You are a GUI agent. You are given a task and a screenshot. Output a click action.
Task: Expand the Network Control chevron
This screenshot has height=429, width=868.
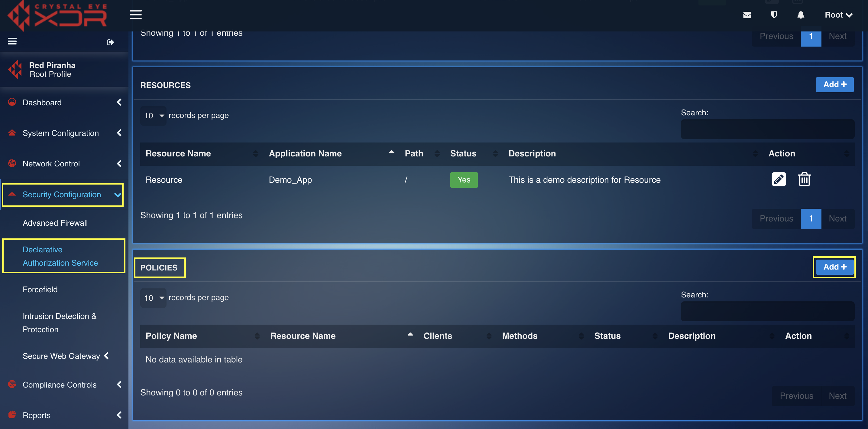click(119, 164)
